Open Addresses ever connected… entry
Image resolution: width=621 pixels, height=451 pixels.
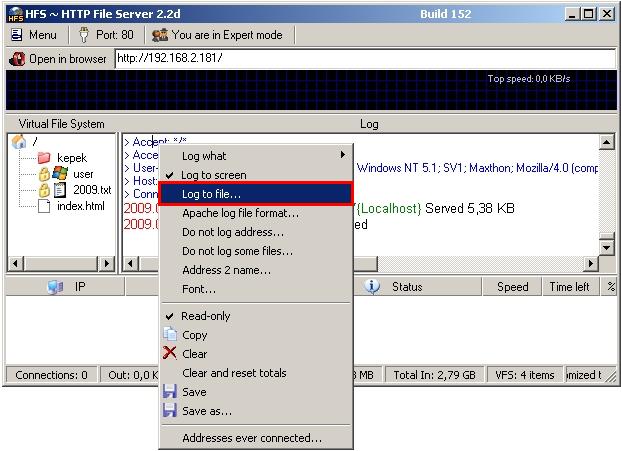tap(255, 438)
